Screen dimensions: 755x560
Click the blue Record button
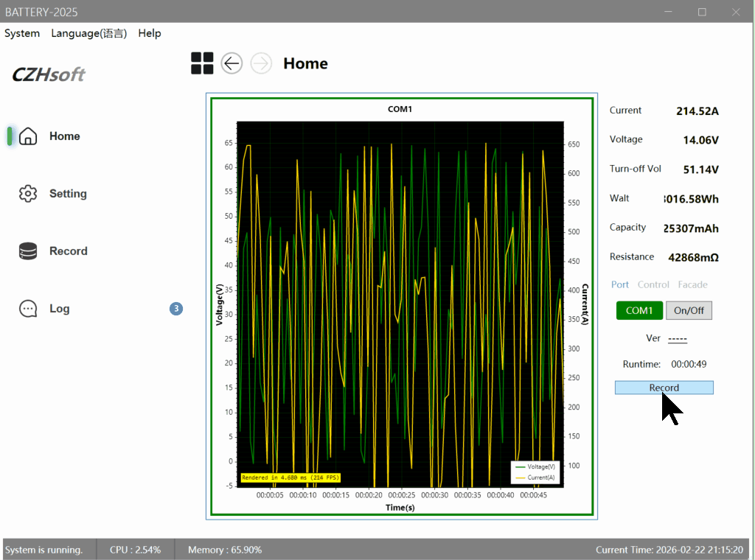click(664, 388)
